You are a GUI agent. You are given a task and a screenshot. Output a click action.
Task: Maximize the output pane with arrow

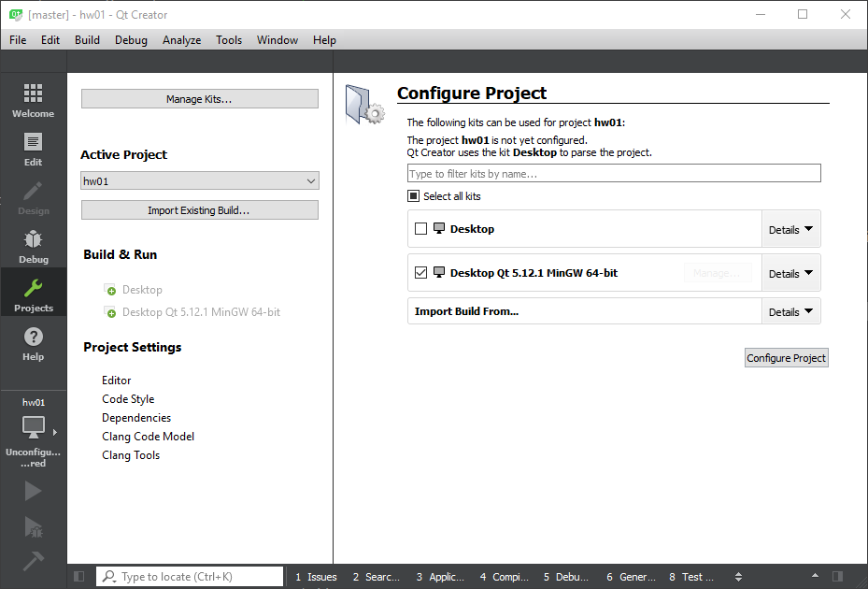click(x=815, y=576)
